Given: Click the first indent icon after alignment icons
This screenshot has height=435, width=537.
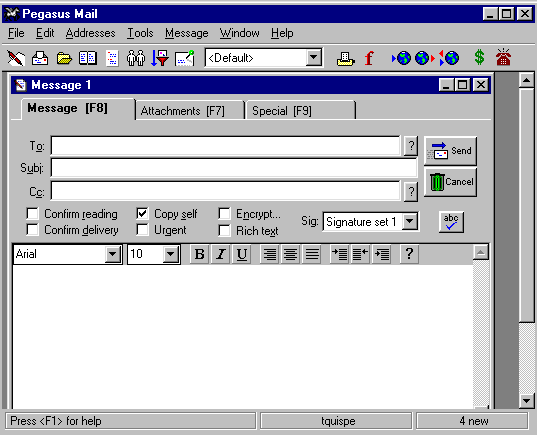Looking at the screenshot, I should [x=339, y=254].
